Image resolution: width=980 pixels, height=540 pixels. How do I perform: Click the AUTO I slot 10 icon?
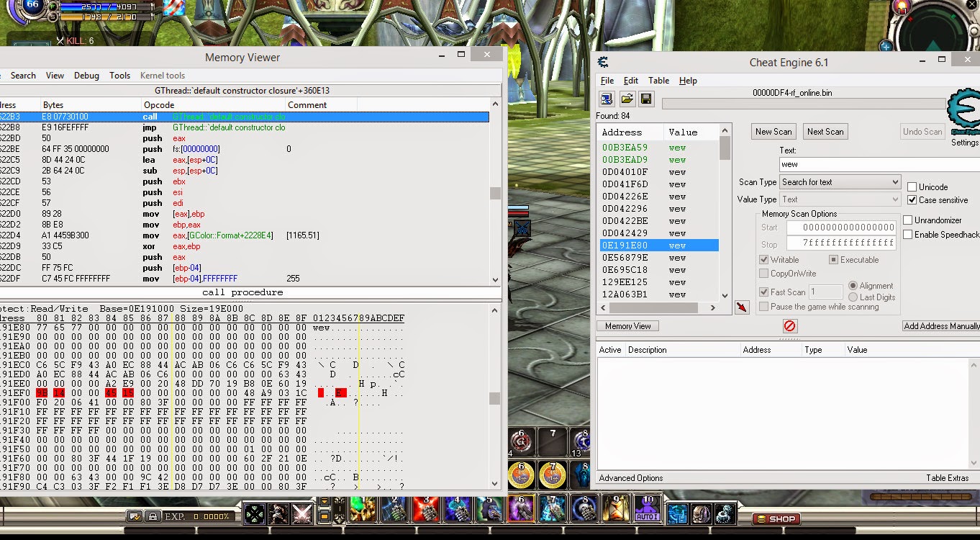click(648, 510)
